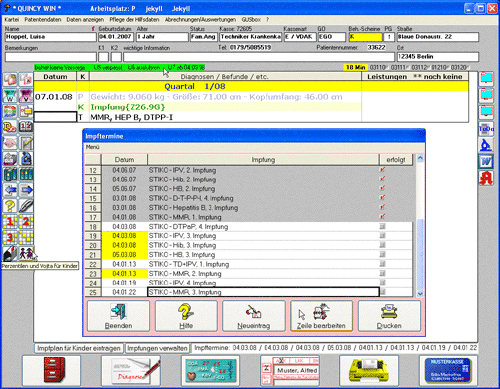Toggle erfolgt for row 15 D-T-P-P-I, 4. Impfung
The width and height of the screenshot is (500, 389).
382,198
